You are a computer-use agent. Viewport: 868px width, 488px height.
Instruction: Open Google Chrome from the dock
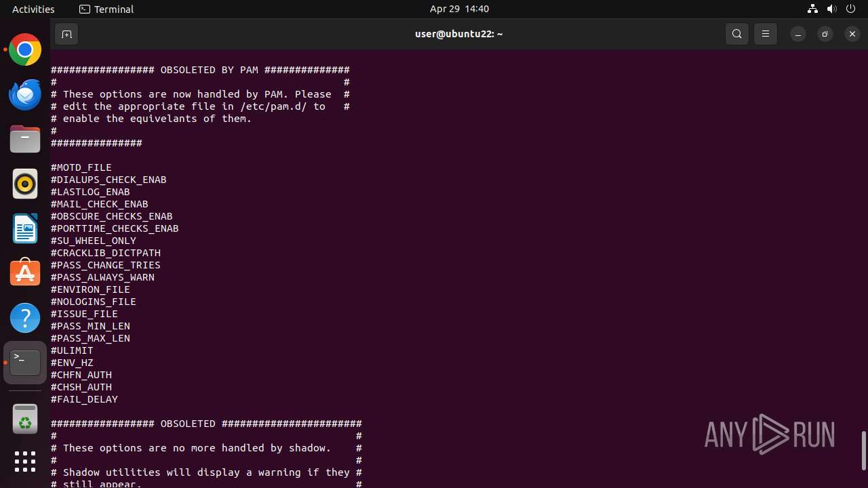pos(25,49)
